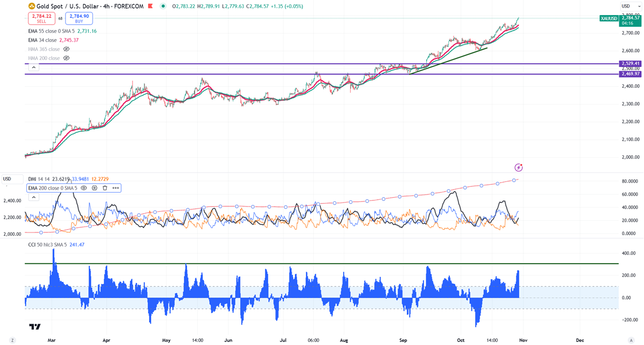Collapse the main chart indicator legend
This screenshot has height=345, width=644.
pos(33,67)
